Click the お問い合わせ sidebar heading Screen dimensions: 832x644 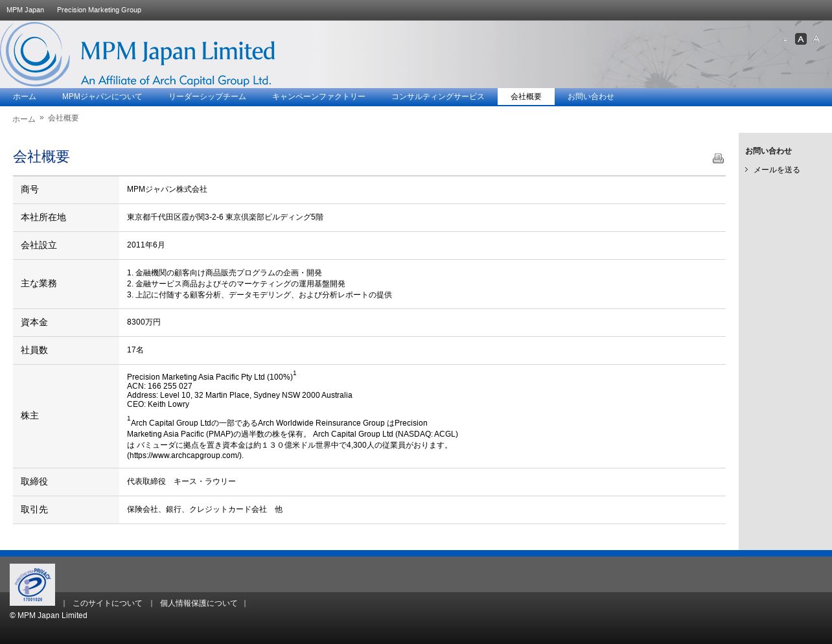pyautogui.click(x=768, y=151)
